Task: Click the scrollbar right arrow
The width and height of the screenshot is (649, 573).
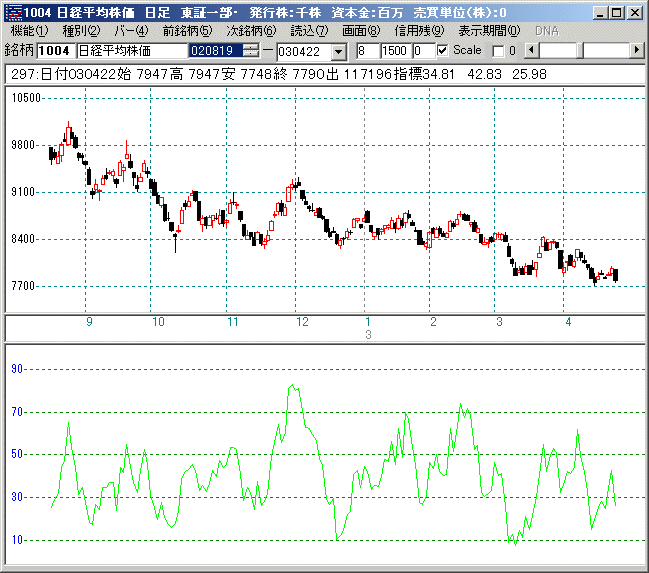Action: click(x=637, y=51)
